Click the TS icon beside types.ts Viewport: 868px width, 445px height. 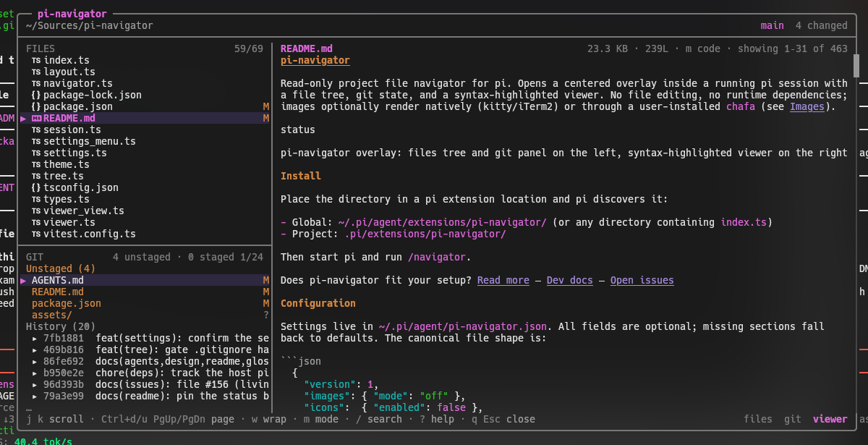point(36,200)
